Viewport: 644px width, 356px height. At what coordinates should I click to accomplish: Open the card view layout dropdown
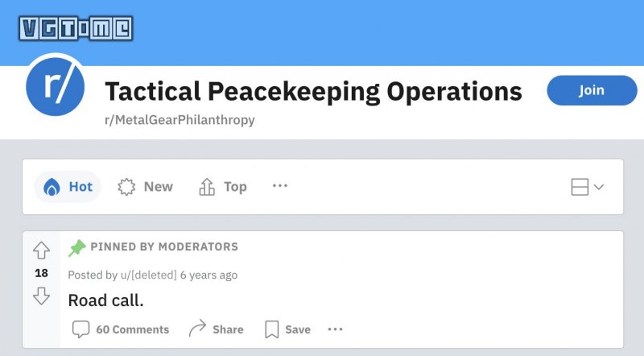pos(588,187)
